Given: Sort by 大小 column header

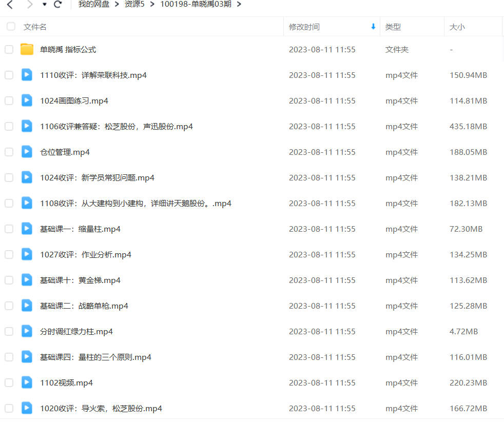Looking at the screenshot, I should [x=457, y=27].
